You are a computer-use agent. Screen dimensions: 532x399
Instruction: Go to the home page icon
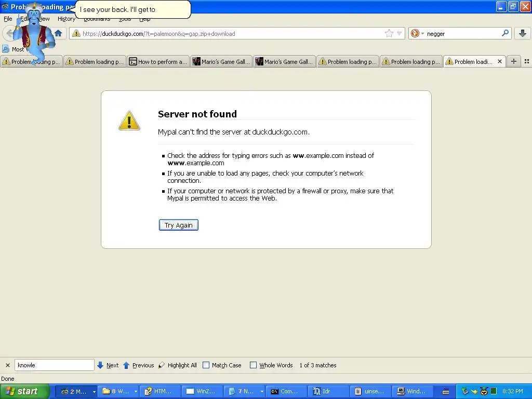[x=58, y=33]
